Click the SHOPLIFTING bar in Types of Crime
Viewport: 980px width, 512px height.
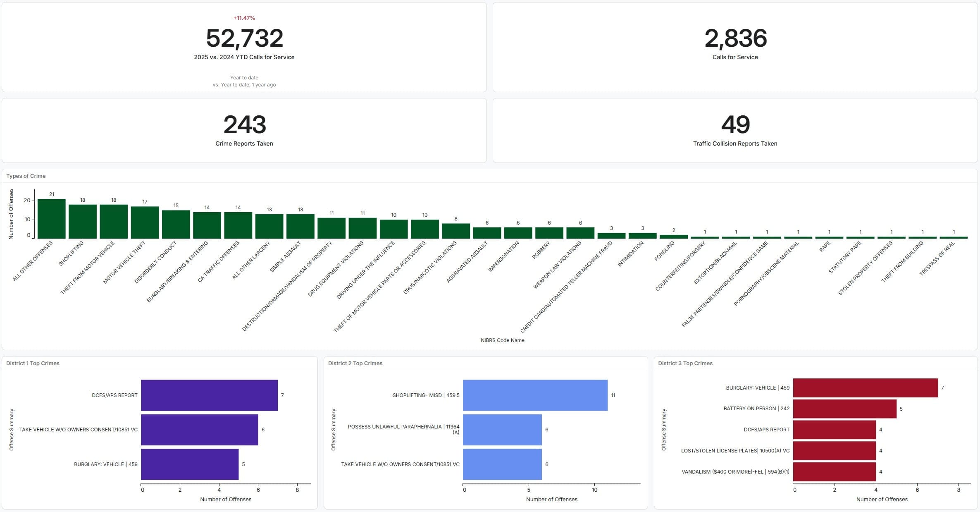(x=82, y=222)
